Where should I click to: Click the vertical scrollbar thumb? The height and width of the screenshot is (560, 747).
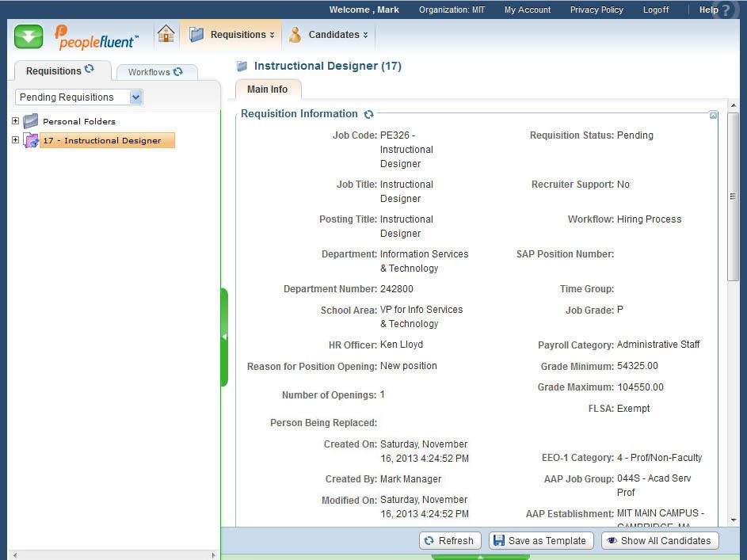tap(733, 196)
